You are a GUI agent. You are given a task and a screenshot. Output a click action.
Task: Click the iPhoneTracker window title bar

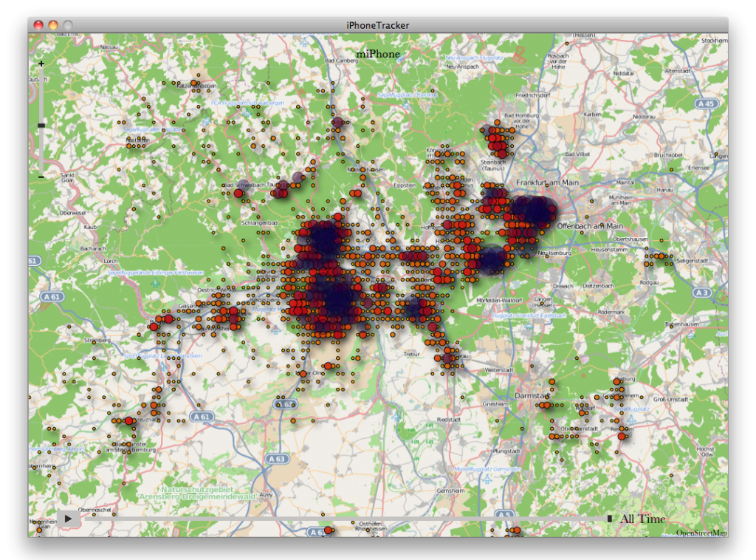point(378,24)
